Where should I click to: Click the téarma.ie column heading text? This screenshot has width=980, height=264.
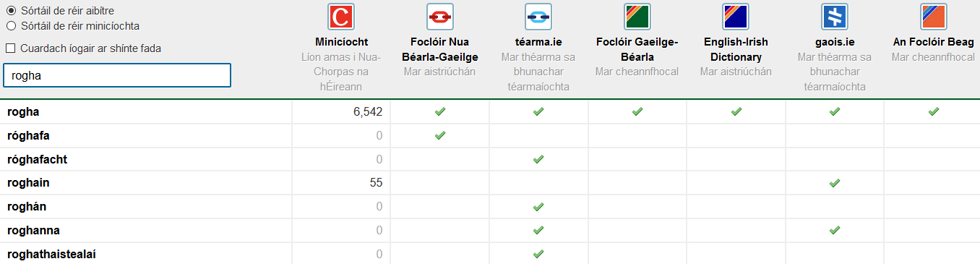click(538, 42)
